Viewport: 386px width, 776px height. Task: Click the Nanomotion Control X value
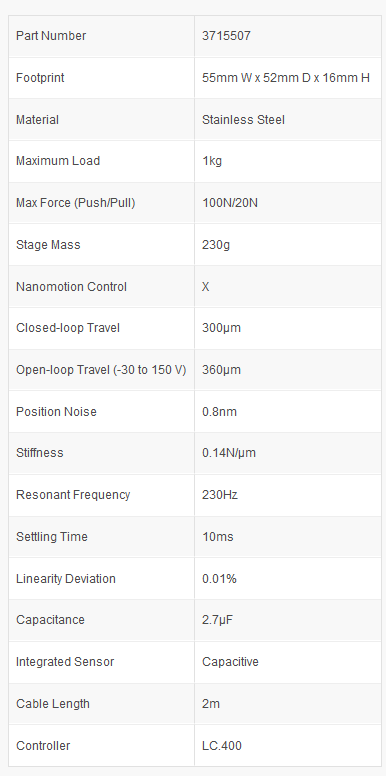(205, 287)
